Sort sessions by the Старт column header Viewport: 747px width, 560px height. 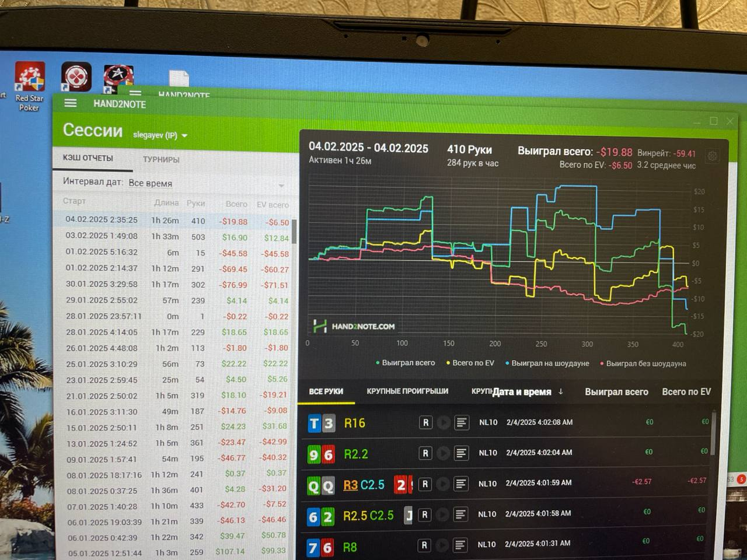point(74,201)
